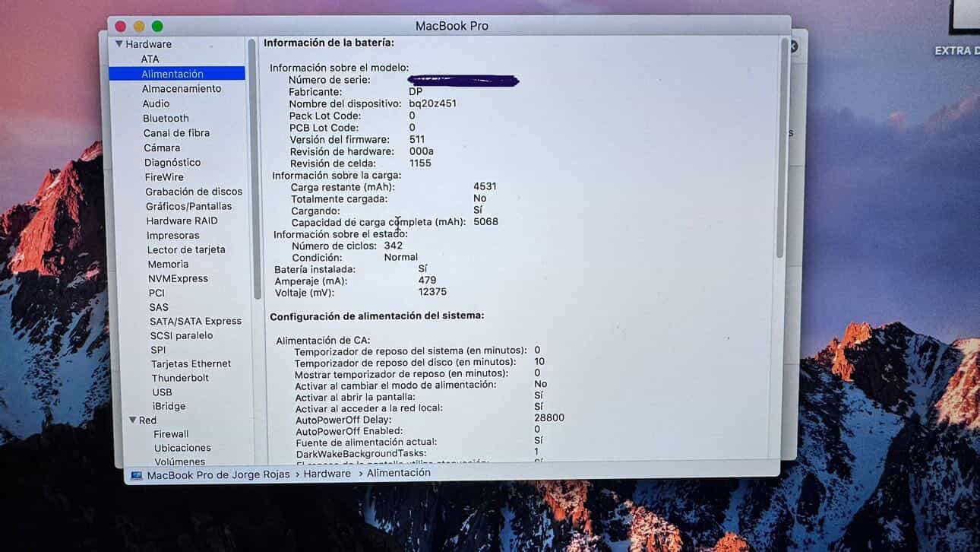The height and width of the screenshot is (552, 980).
Task: Select SAS in the sidebar
Action: point(159,307)
